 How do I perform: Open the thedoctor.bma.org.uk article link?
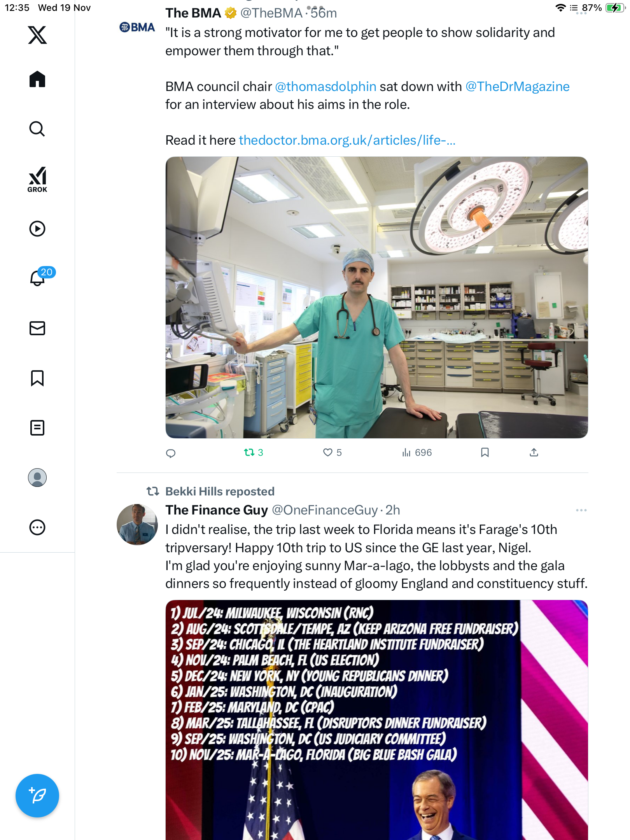point(347,140)
